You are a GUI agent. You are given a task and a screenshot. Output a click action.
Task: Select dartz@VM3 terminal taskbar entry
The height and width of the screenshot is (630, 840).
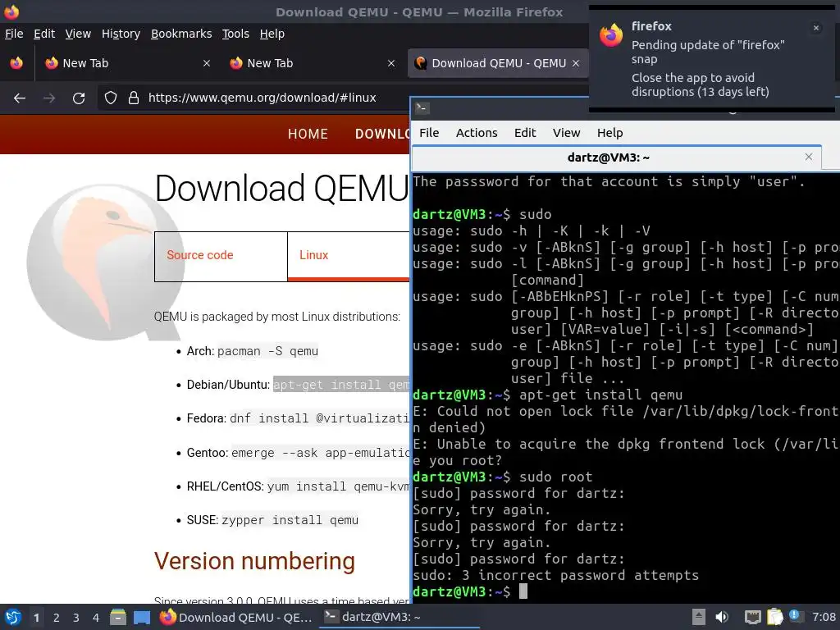point(399,617)
